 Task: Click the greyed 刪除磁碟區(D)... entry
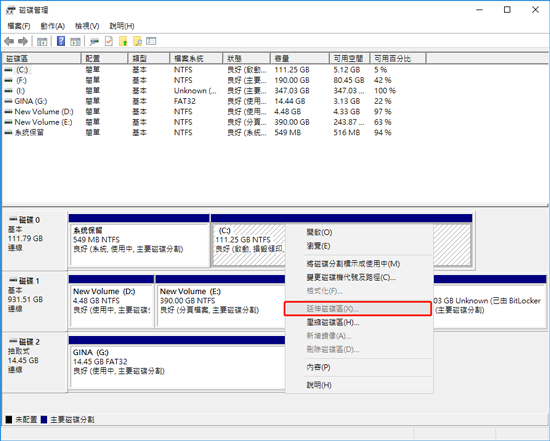(359, 350)
